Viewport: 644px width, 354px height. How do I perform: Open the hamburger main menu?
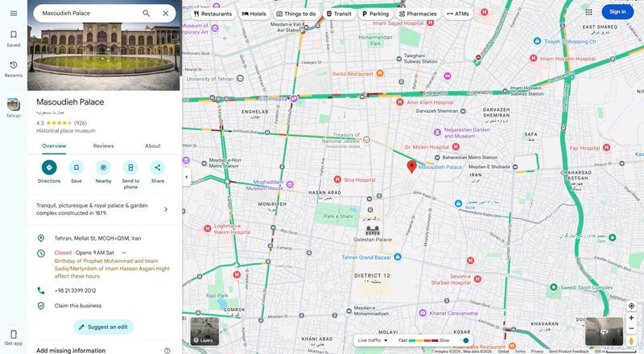14,13
